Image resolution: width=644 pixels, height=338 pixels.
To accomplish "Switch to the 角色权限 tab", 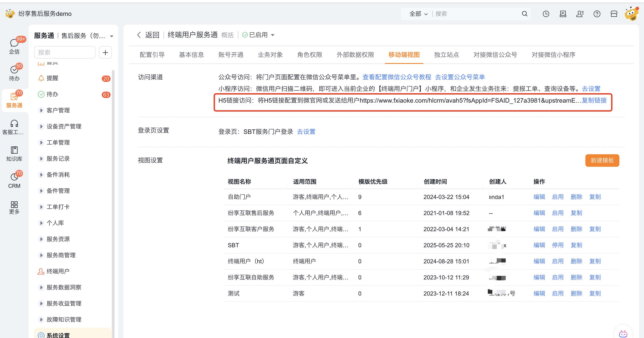I will tap(309, 55).
